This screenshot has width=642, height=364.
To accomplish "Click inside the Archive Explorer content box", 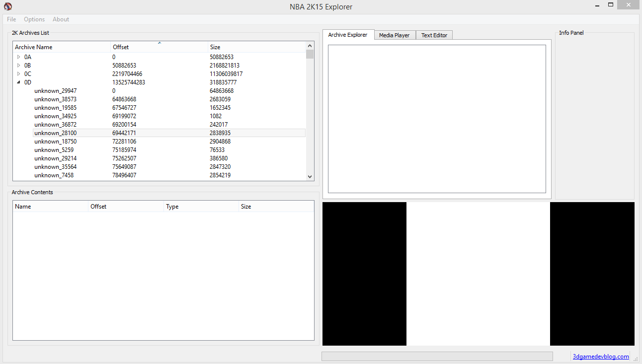I will coord(437,119).
